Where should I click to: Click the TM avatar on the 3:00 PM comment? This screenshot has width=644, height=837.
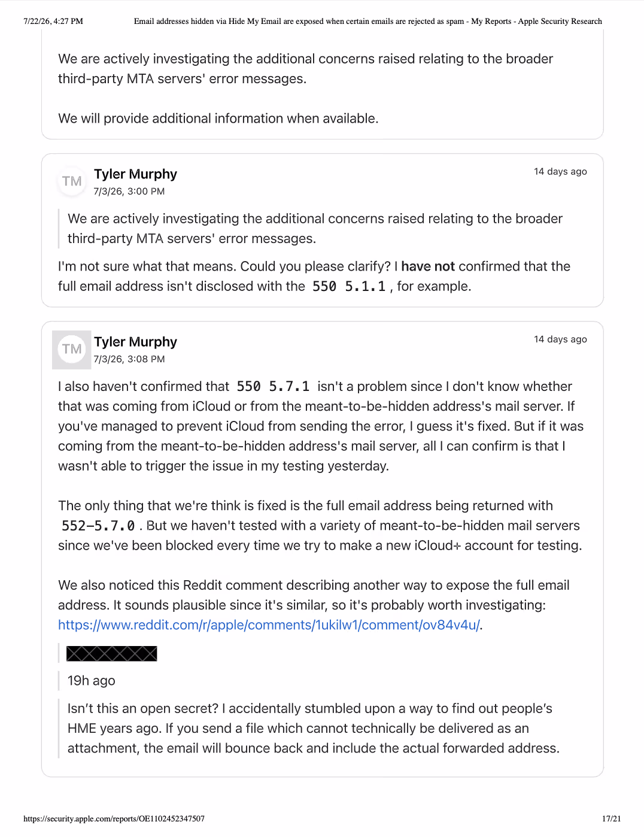tap(72, 181)
